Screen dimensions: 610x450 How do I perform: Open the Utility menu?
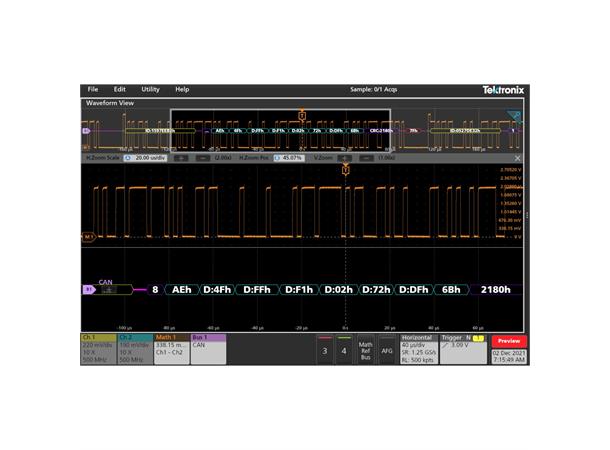(x=150, y=89)
